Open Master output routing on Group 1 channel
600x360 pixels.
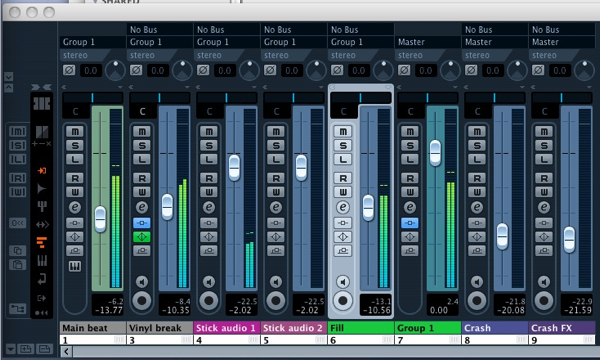coord(427,42)
